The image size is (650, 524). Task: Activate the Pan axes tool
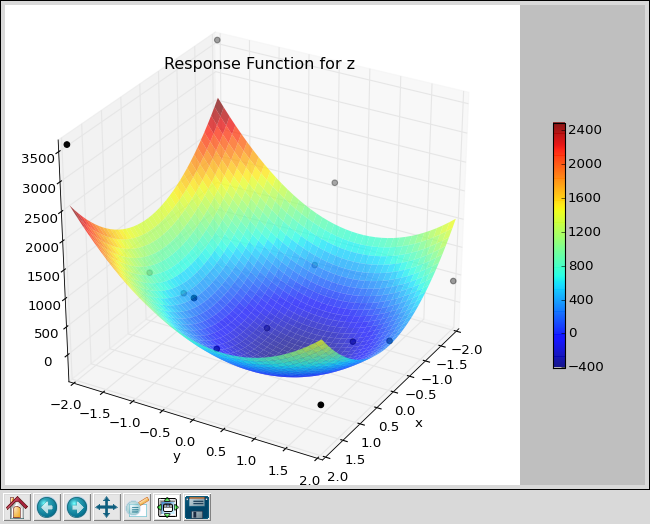107,507
